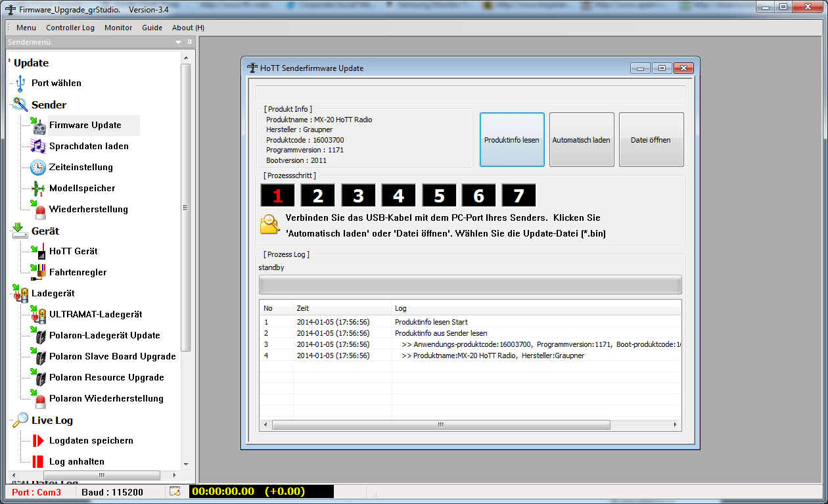Click the log scrollbar right arrow
This screenshot has height=504, width=828.
coord(676,425)
